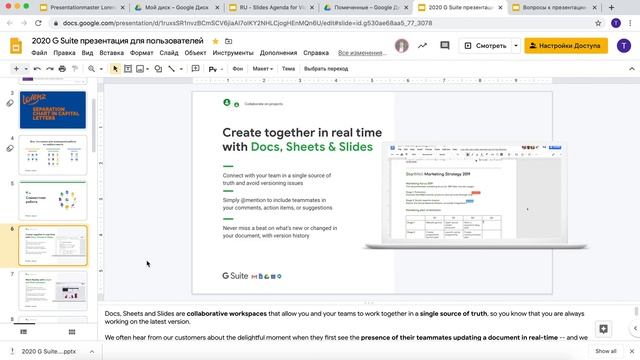Image resolution: width=640 pixels, height=360 pixels.
Task: Open the Дополнения menu
Action: pos(278,53)
